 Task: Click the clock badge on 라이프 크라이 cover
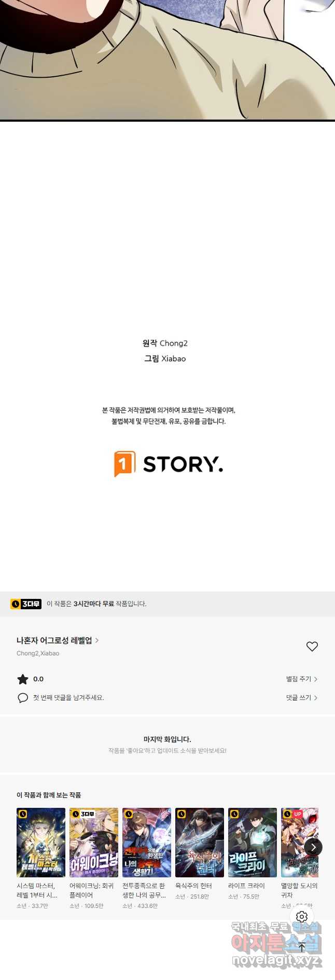(234, 814)
